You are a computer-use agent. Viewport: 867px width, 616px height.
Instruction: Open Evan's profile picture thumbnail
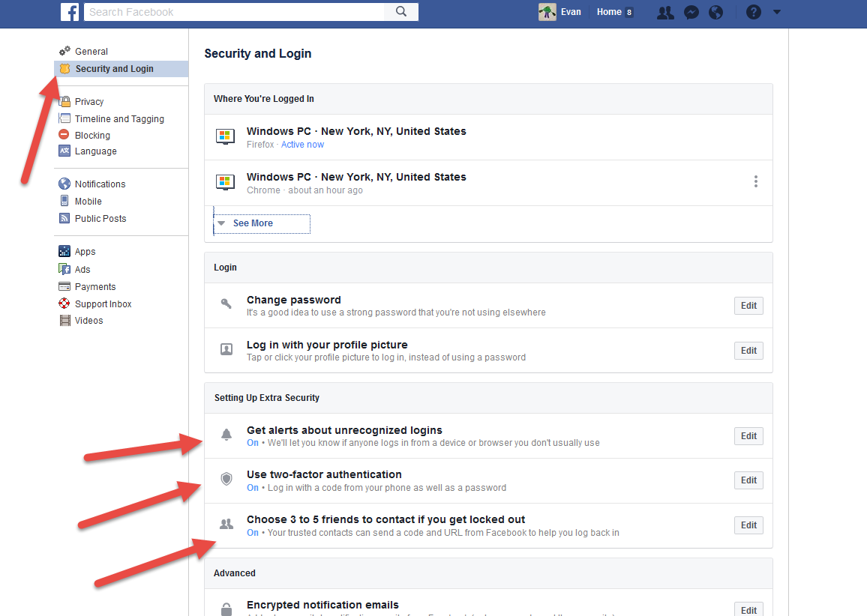point(547,11)
